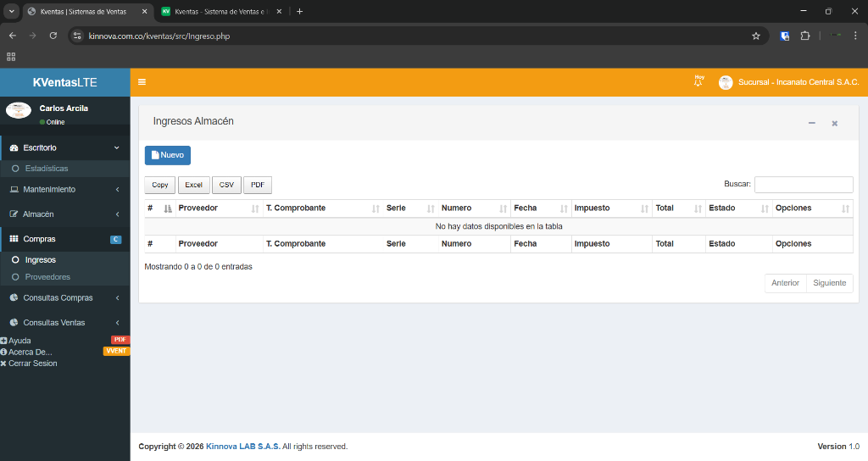Open the browser tab search dropdown
This screenshot has height=461, width=868.
11,11
